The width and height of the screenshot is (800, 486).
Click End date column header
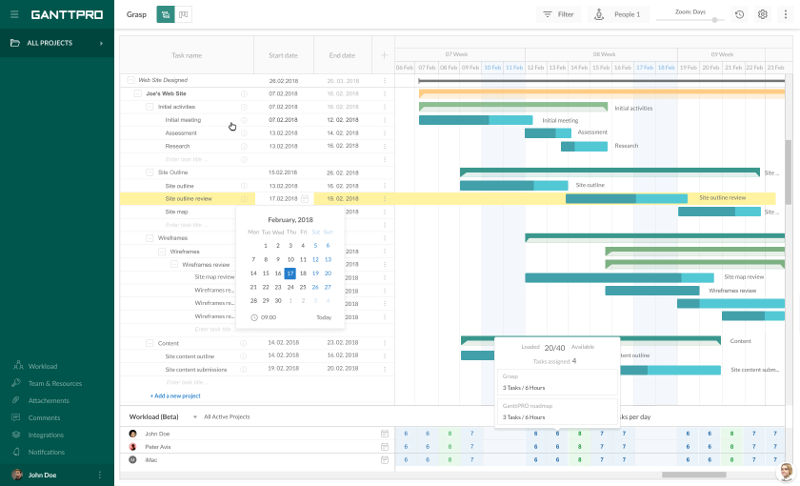[342, 55]
